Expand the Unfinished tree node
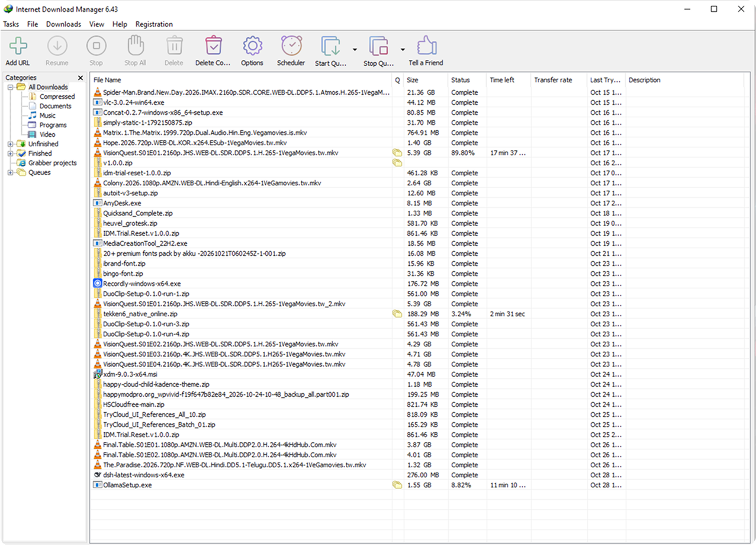756x546 pixels. [10, 144]
